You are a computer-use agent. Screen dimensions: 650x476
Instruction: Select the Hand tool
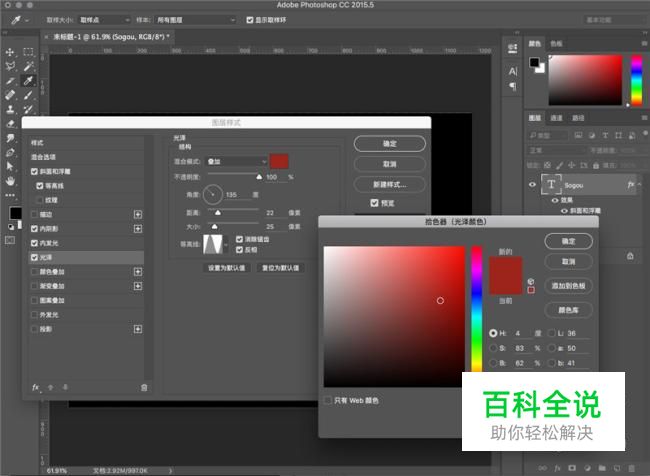10,181
